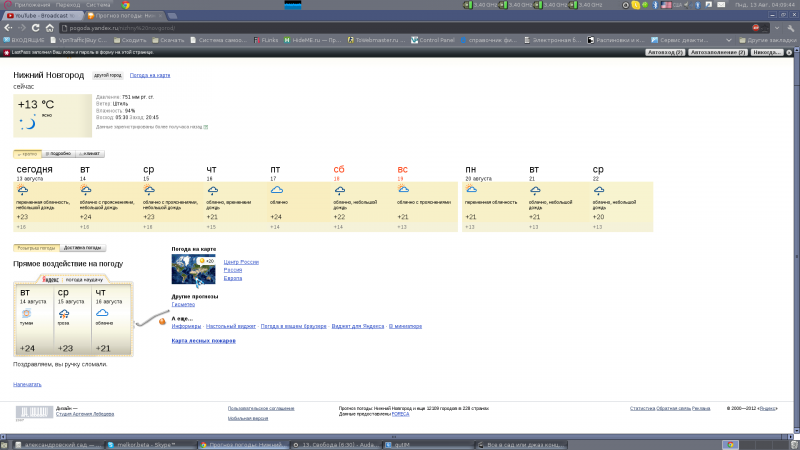The width and height of the screenshot is (800, 450).
Task: Click the cloud icon for Friday 17
Action: pyautogui.click(x=276, y=189)
